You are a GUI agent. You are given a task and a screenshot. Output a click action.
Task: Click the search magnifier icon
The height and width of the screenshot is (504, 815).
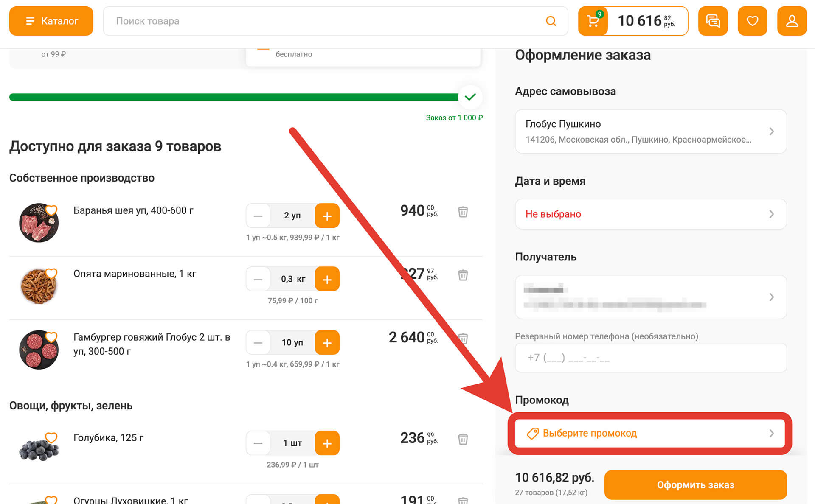[551, 21]
